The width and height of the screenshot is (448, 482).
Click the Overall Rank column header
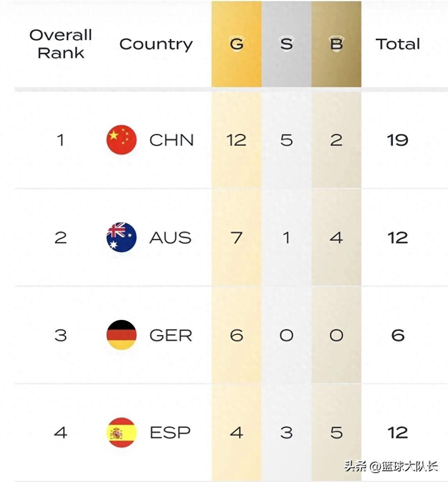(x=61, y=43)
